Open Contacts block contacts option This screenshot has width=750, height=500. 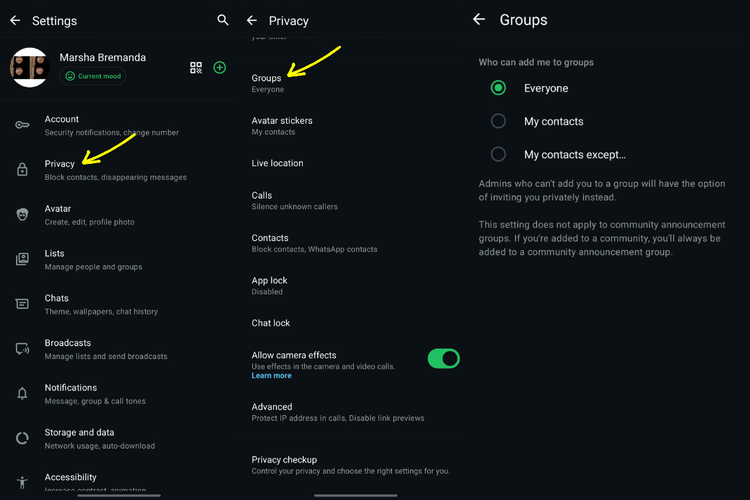(349, 243)
